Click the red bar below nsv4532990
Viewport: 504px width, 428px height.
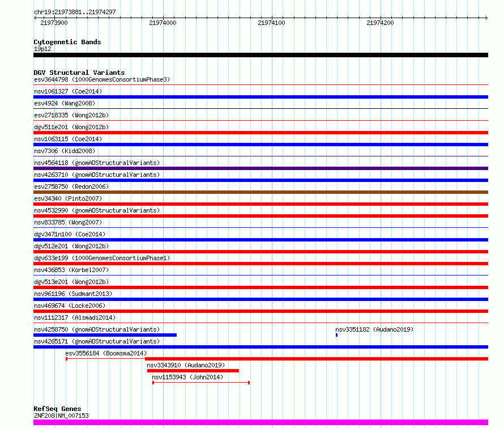(x=260, y=216)
